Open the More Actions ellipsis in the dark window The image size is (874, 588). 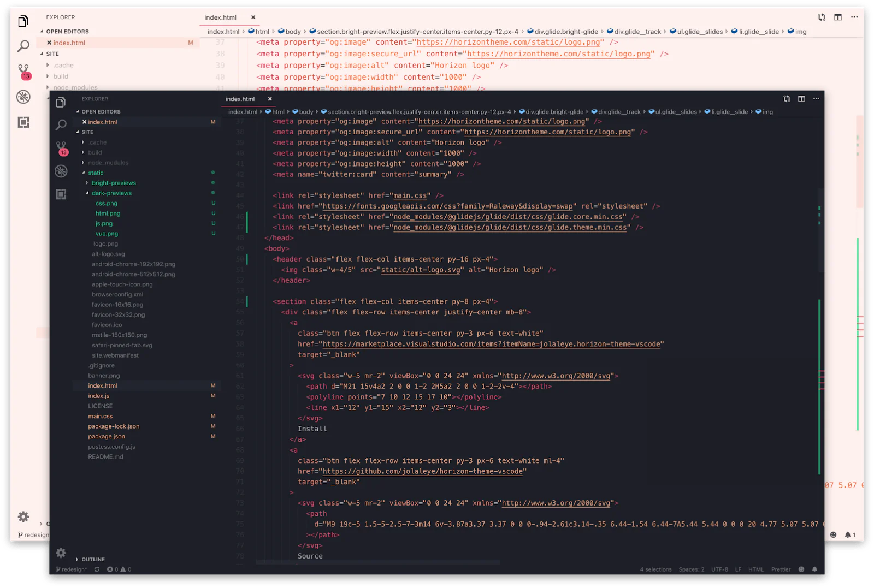click(816, 99)
